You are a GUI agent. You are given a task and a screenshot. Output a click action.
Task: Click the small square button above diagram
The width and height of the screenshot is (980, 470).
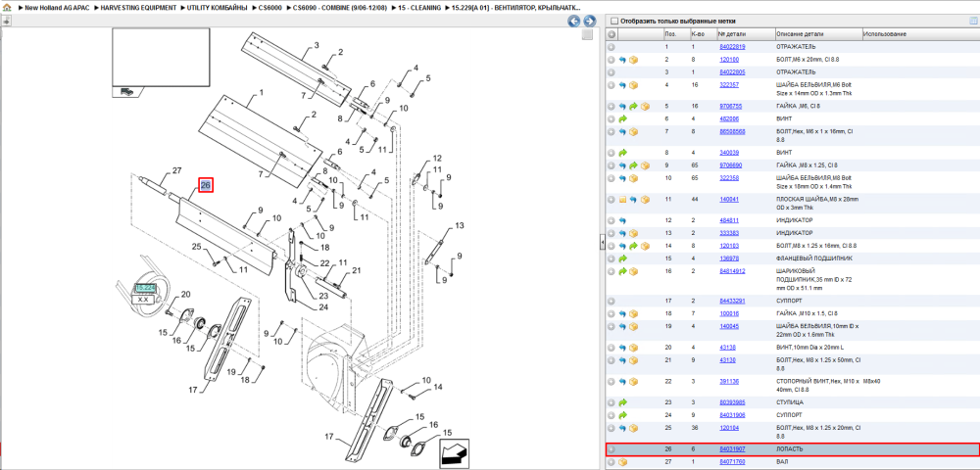point(587,35)
